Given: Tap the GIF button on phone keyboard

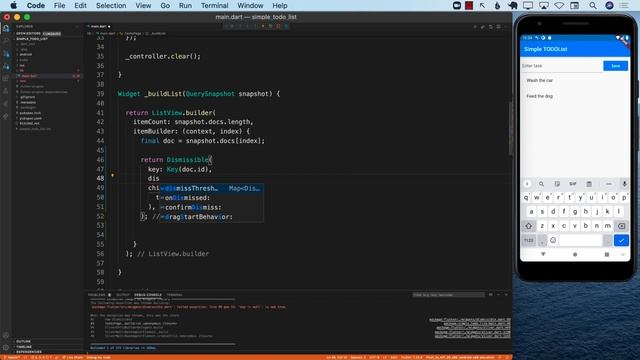Looking at the screenshot, I should [573, 184].
